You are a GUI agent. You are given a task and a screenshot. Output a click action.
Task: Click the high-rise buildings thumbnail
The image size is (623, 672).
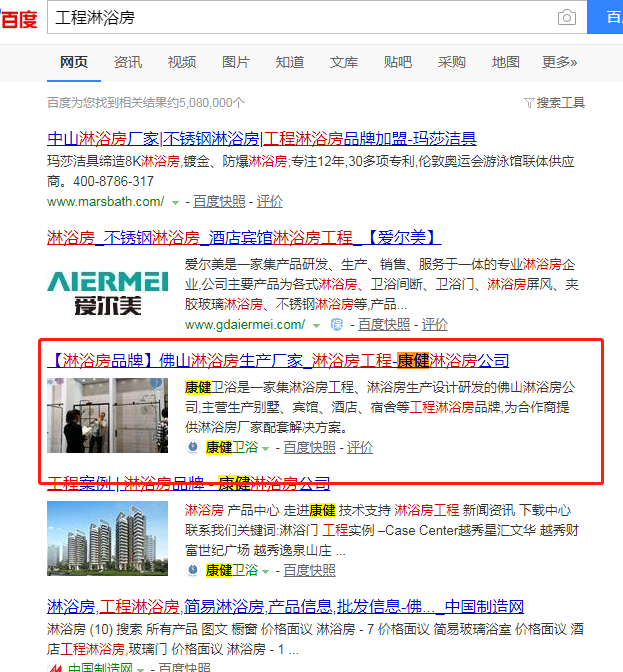click(108, 538)
